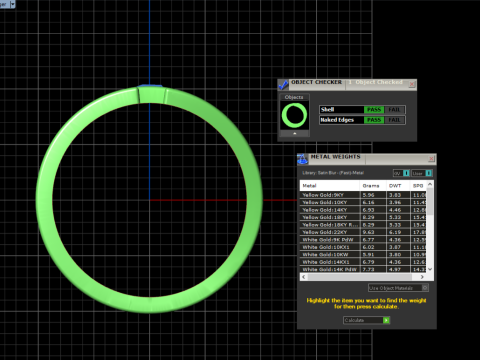Screen dimensions: 480x360
Task: Close the Object Checker panel
Action: coord(412,84)
